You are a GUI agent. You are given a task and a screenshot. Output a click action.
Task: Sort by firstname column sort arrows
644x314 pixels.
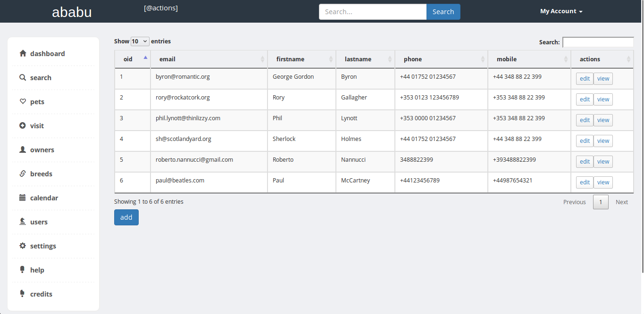[x=331, y=59]
